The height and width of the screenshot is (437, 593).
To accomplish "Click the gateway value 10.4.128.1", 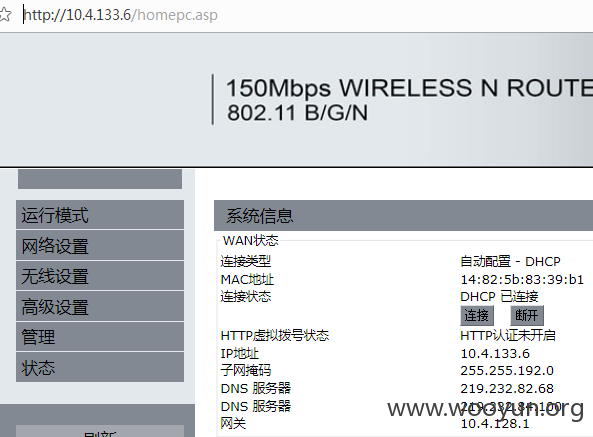I will [495, 423].
